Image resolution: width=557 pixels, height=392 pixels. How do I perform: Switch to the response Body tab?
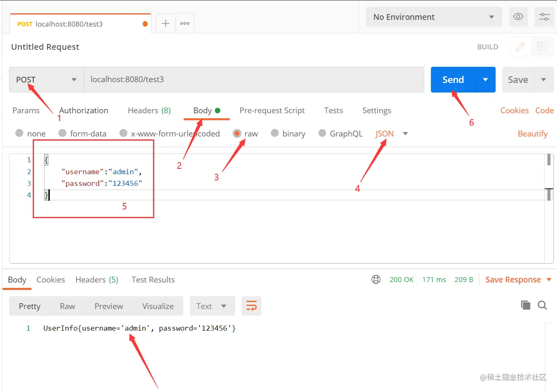click(x=17, y=280)
